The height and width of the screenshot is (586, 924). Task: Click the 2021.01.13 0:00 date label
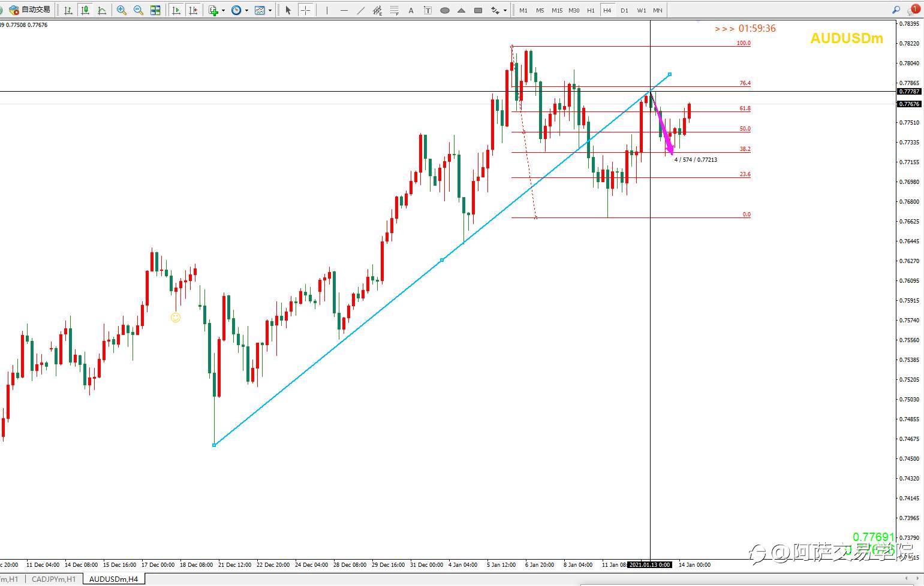(650, 564)
